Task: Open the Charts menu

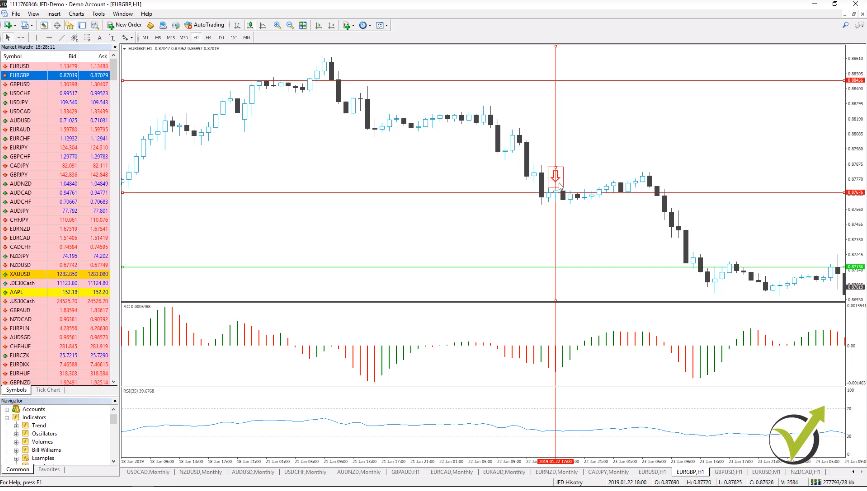Action: (76, 14)
